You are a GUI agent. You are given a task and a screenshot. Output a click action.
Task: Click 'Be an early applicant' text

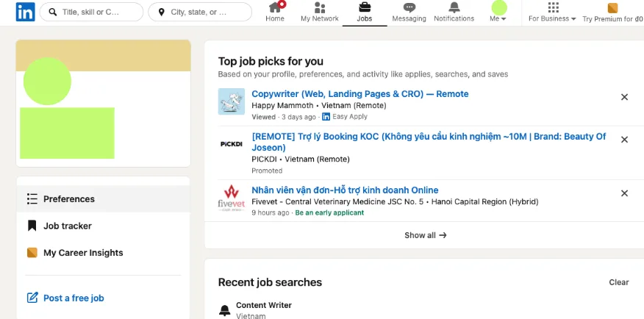329,212
